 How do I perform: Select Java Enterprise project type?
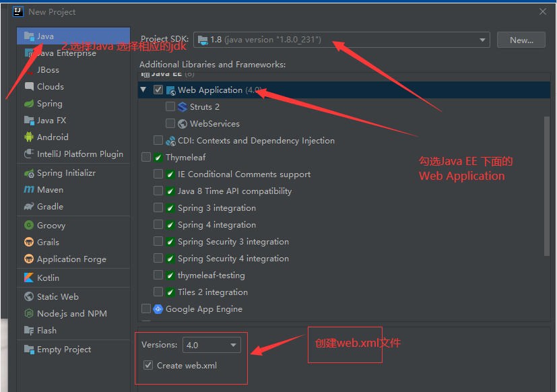click(73, 53)
